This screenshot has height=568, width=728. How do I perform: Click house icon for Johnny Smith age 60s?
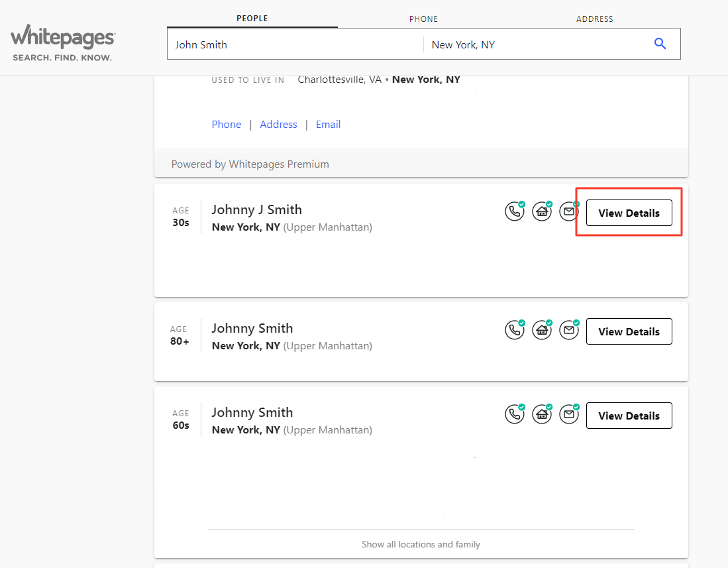click(x=542, y=414)
